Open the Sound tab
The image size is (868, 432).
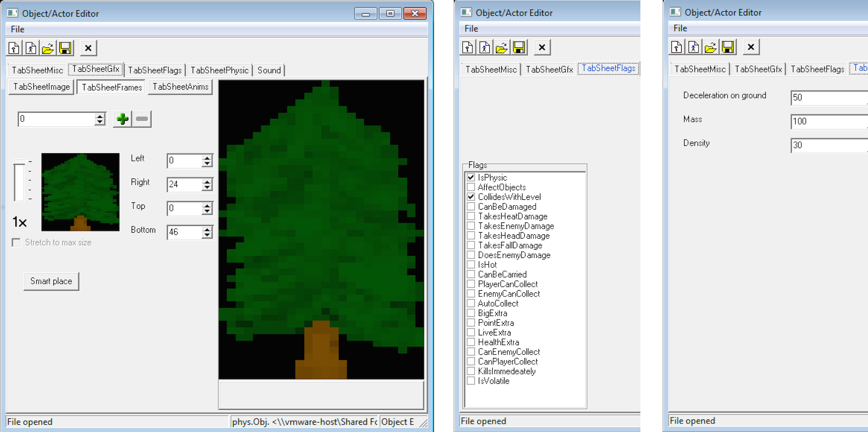[x=269, y=70]
